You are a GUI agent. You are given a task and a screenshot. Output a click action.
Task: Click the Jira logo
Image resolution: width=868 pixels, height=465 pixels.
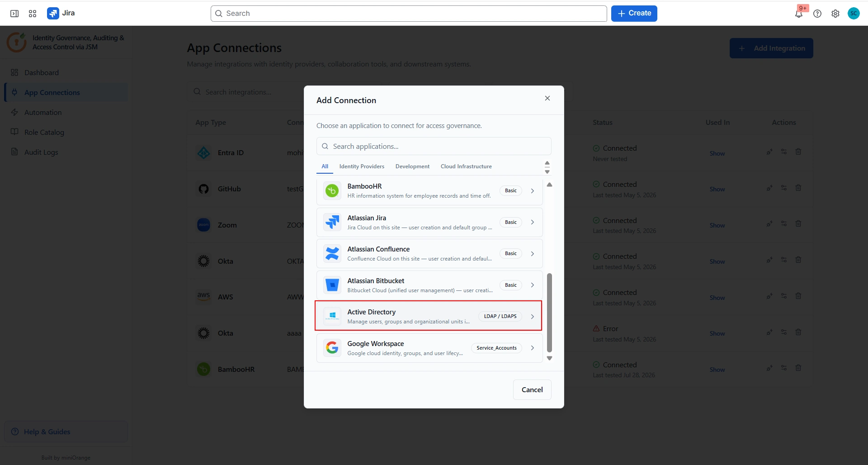coord(61,13)
